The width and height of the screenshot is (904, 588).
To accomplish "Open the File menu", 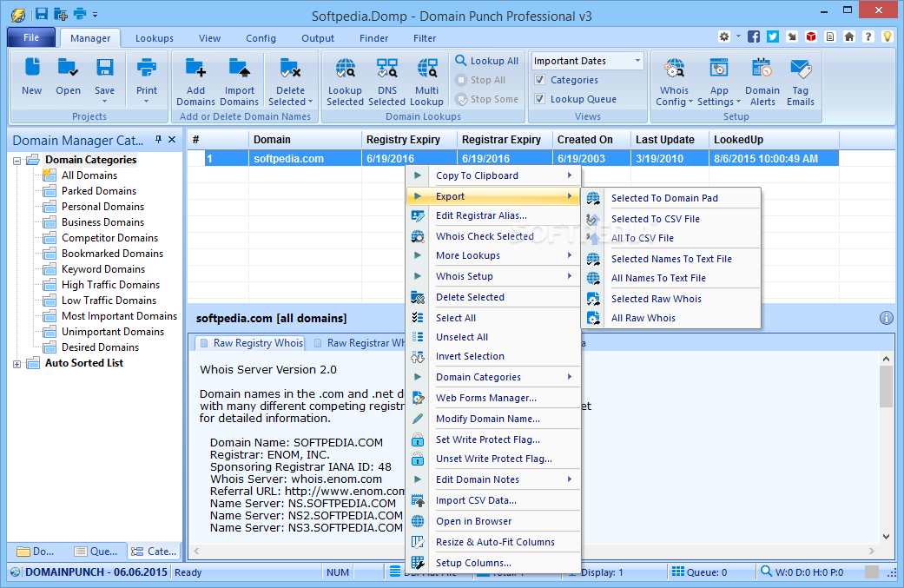I will point(31,37).
